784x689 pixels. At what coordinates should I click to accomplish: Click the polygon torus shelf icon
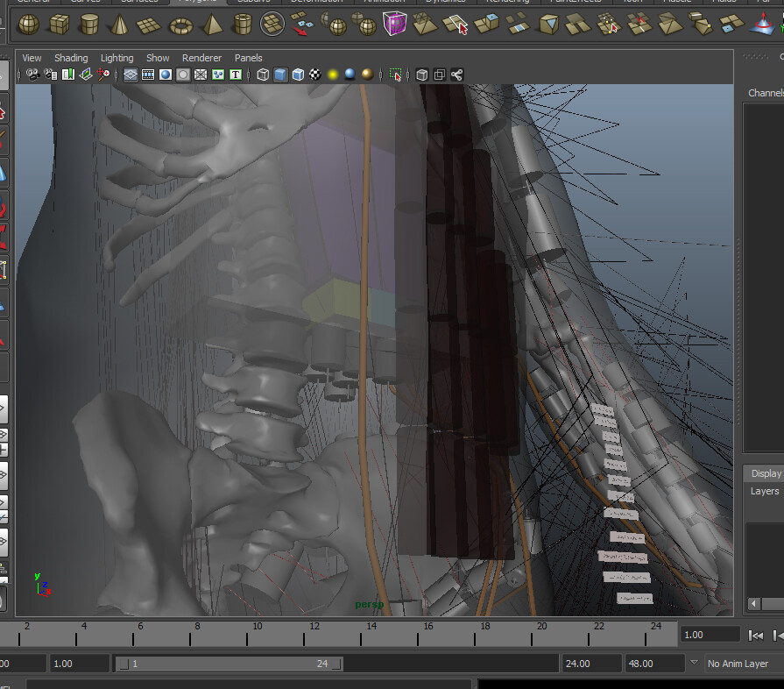pyautogui.click(x=181, y=24)
